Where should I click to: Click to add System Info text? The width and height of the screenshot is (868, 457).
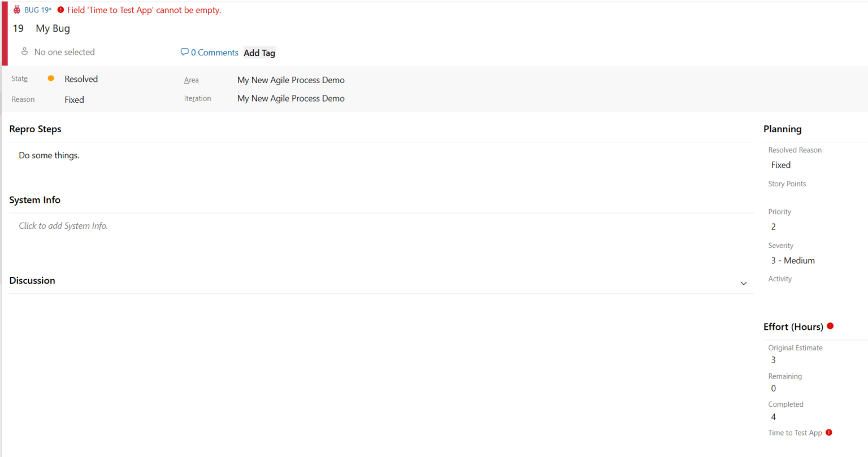[63, 226]
